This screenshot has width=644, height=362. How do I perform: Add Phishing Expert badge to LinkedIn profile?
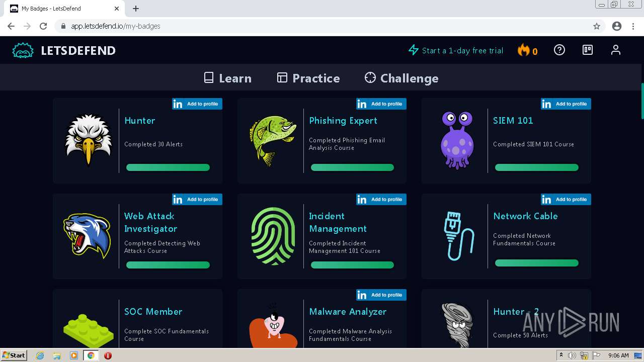click(x=381, y=104)
